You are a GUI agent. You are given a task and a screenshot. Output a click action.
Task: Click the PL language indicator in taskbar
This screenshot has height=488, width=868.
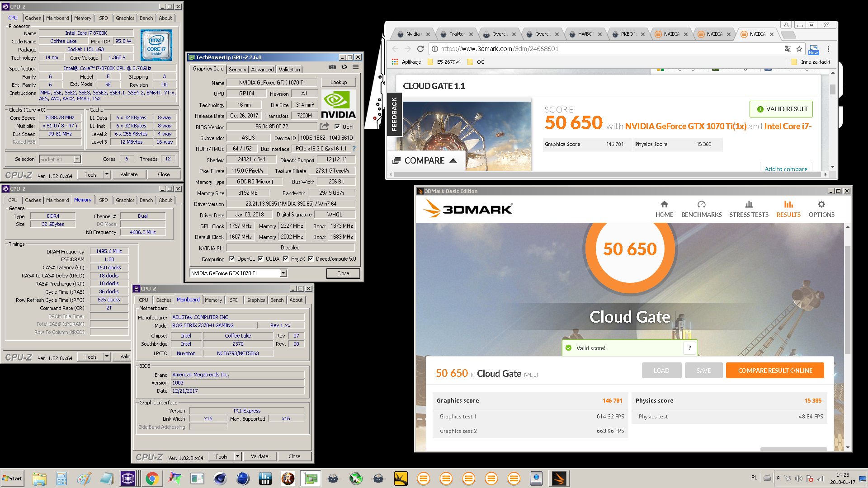pos(754,478)
